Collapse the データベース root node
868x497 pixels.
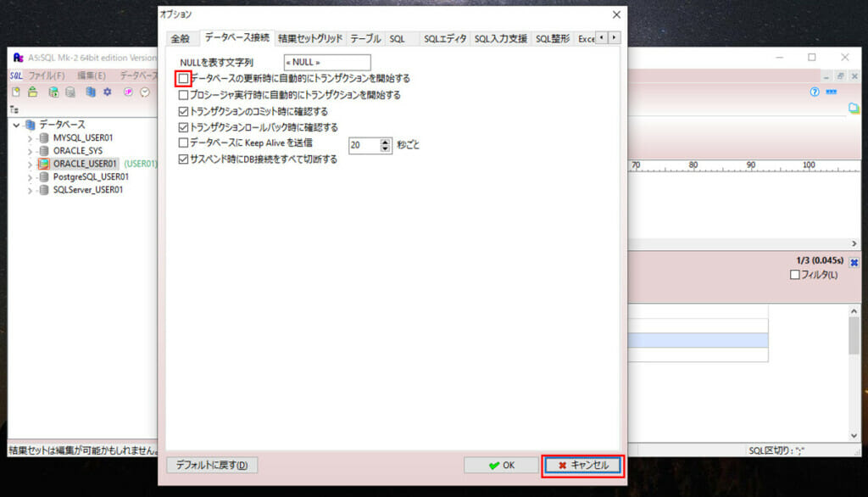(x=16, y=125)
